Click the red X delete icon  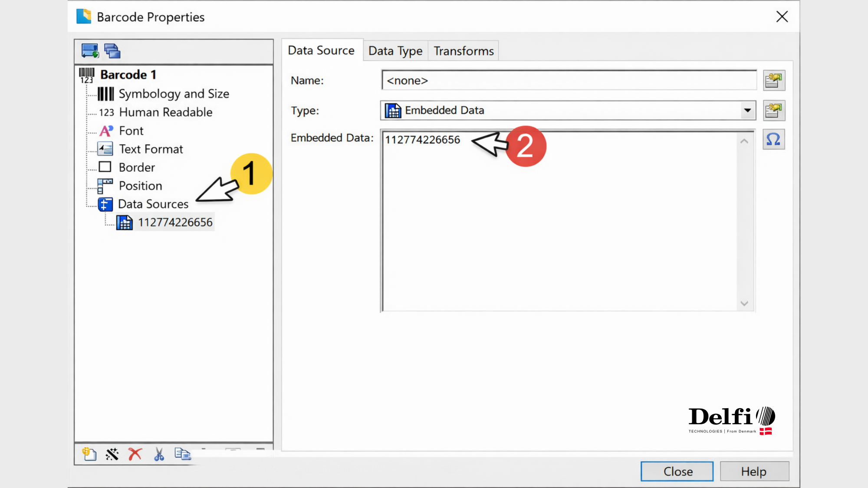pos(135,454)
